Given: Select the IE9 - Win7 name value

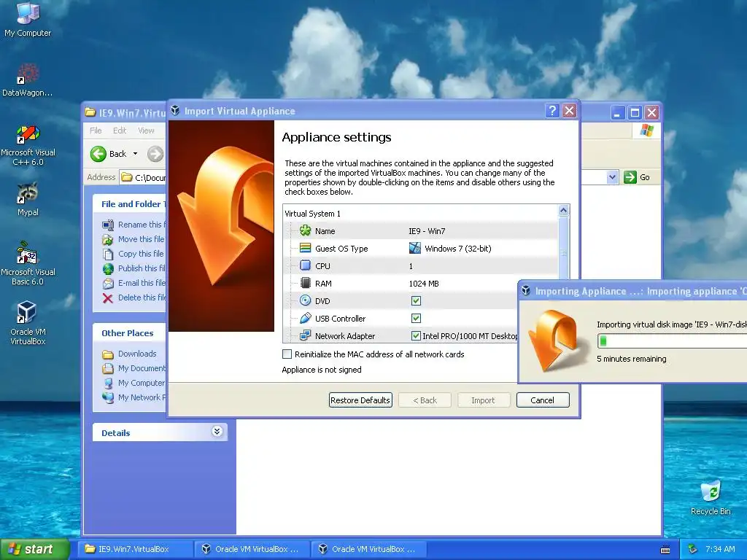Looking at the screenshot, I should click(427, 231).
